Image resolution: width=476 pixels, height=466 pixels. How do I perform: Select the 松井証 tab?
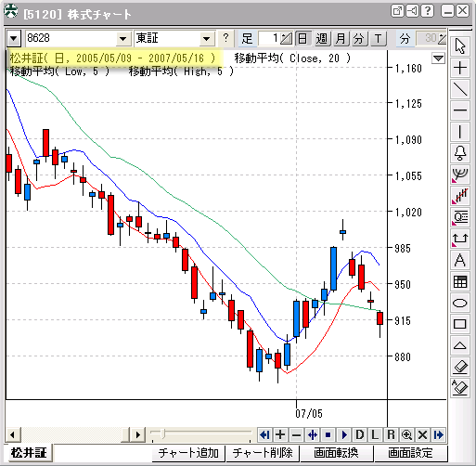29,453
